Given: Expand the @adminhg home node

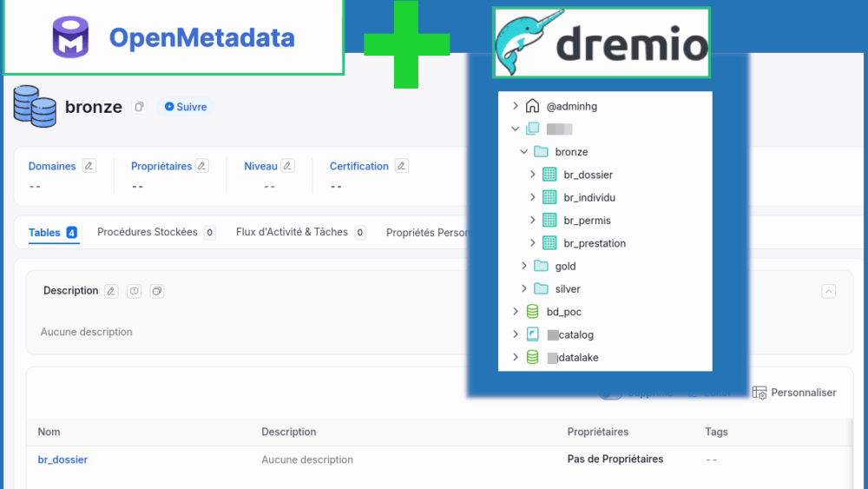Looking at the screenshot, I should (516, 106).
